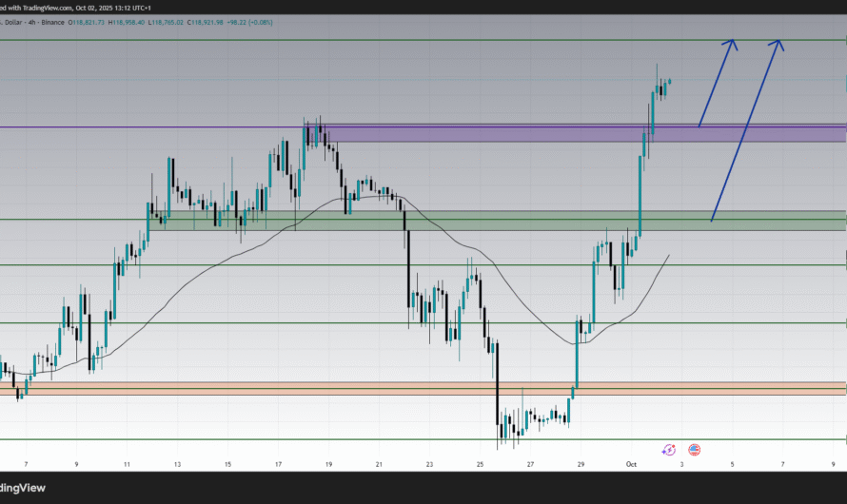Click the change value +98.22 (+0.08%)
The height and width of the screenshot is (504, 847).
point(249,23)
